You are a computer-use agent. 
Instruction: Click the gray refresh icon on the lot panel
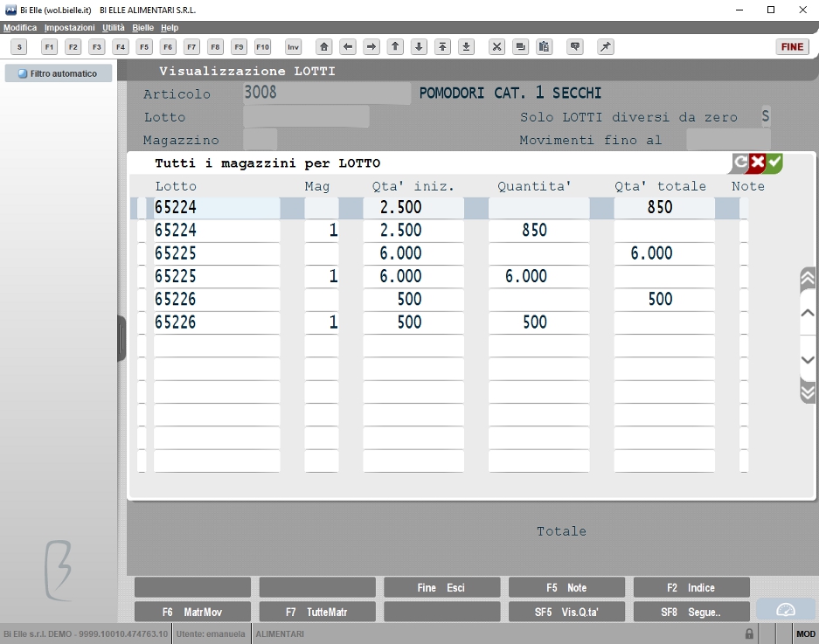739,163
